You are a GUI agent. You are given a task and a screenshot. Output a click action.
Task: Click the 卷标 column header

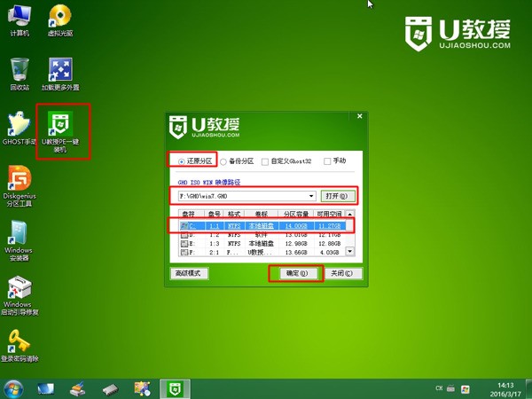[x=262, y=214]
